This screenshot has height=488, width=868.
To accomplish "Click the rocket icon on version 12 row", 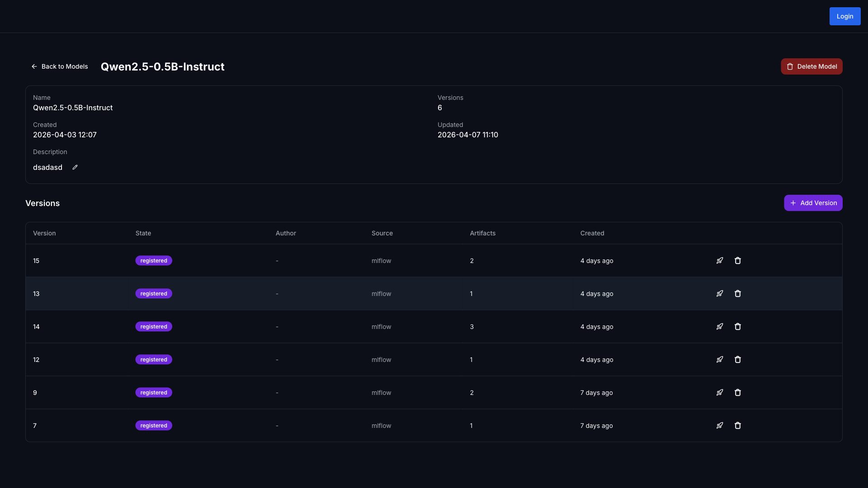I will (x=719, y=360).
